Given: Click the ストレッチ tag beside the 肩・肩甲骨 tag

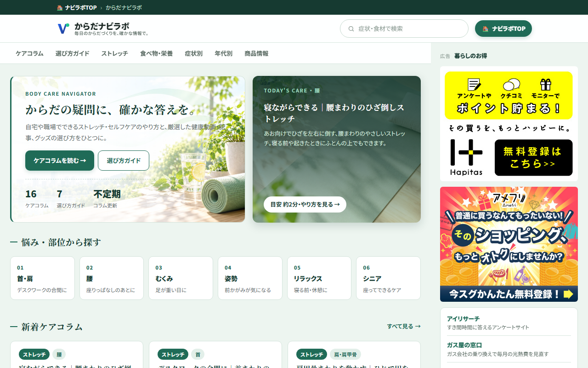Looking at the screenshot, I should [312, 354].
